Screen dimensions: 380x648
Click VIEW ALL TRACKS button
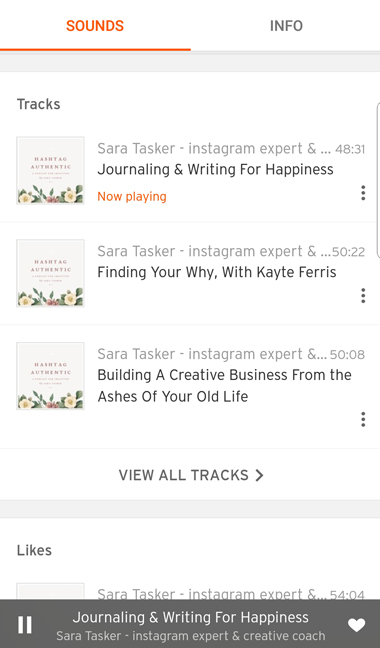point(190,475)
